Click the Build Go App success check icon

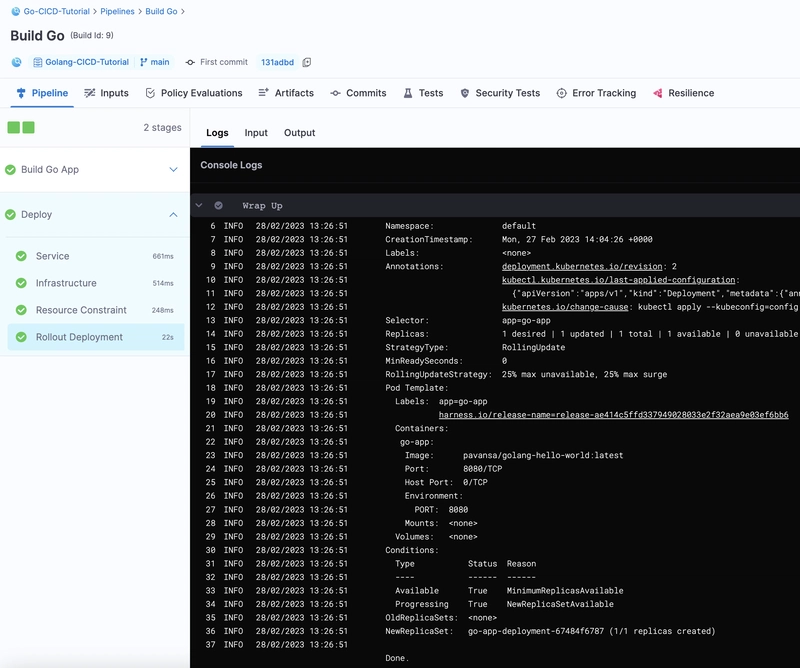pyautogui.click(x=10, y=169)
